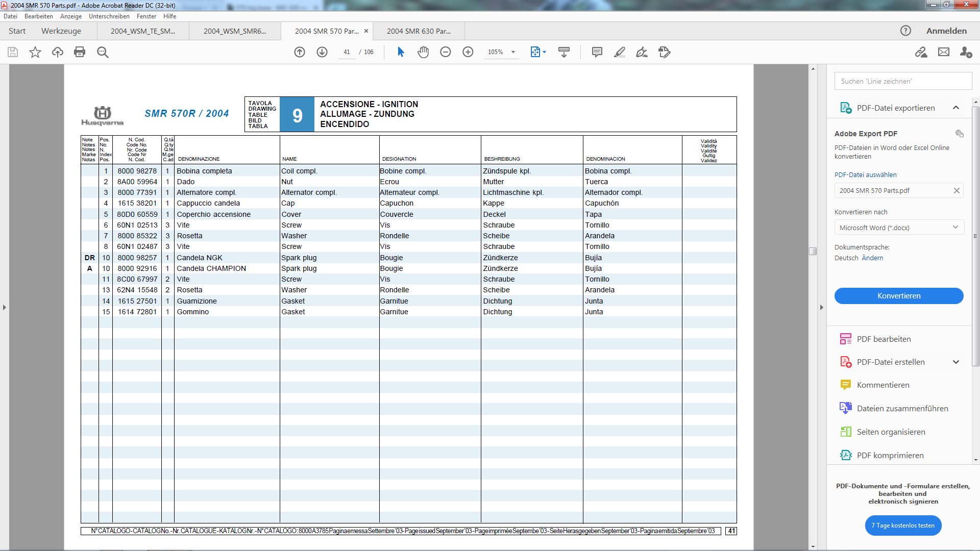Viewport: 980px width, 551px height.
Task: Open the Unterschreiben menu
Action: point(109,16)
